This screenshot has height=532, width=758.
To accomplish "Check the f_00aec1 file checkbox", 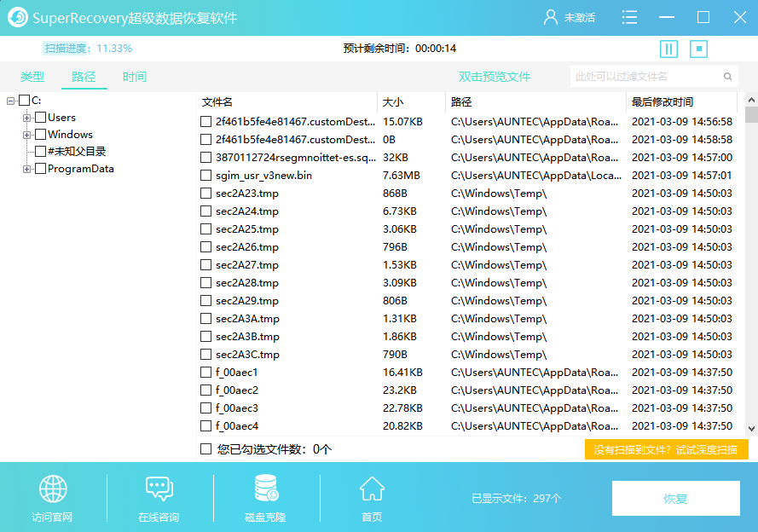I will [206, 372].
